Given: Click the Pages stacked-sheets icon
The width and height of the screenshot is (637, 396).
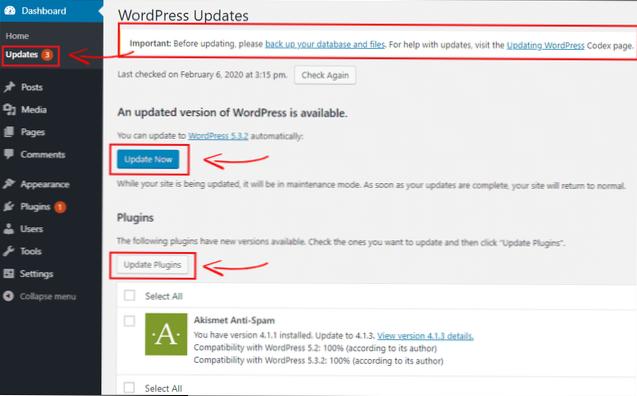Looking at the screenshot, I should pyautogui.click(x=9, y=132).
